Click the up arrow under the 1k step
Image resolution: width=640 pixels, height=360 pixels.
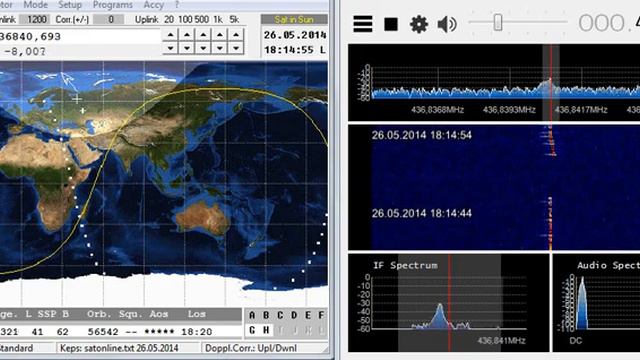coord(220,35)
